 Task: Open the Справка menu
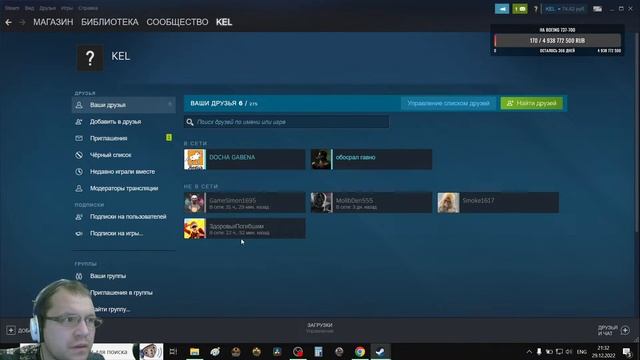[88, 8]
